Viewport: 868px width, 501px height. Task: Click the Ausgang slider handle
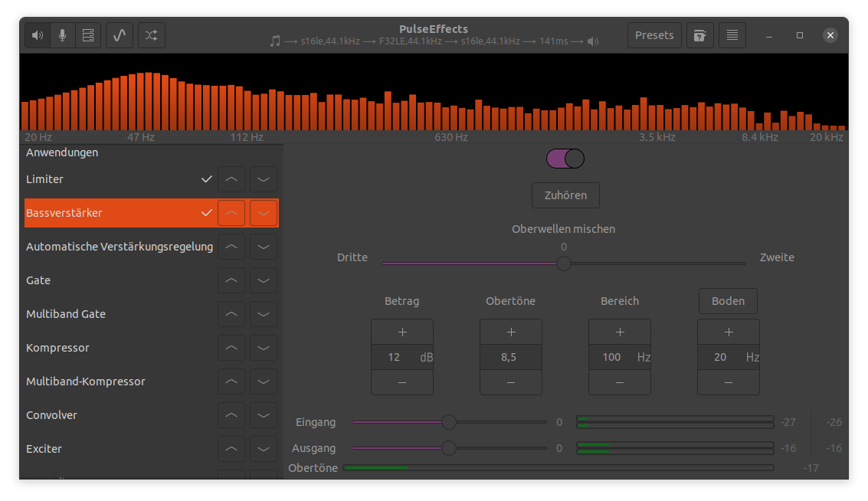point(449,448)
